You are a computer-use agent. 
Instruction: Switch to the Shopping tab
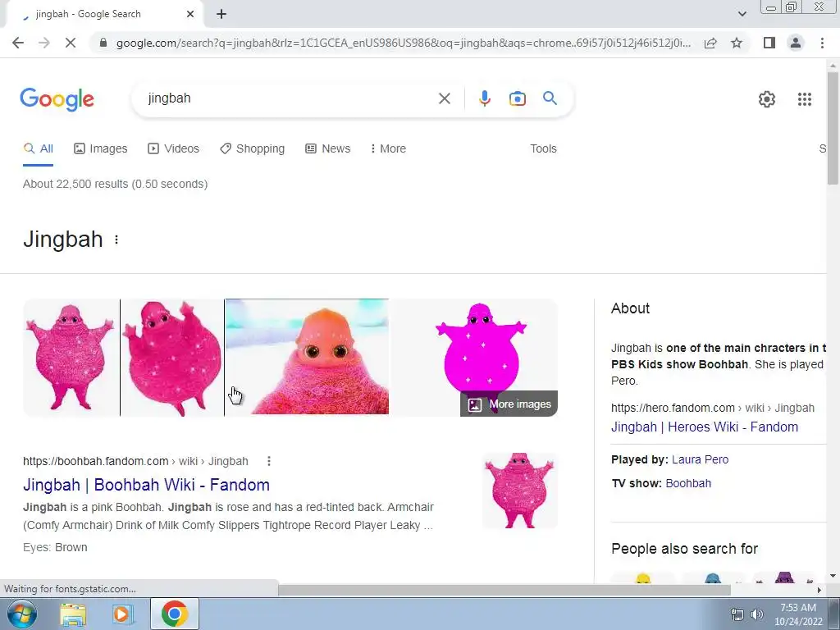pos(253,148)
